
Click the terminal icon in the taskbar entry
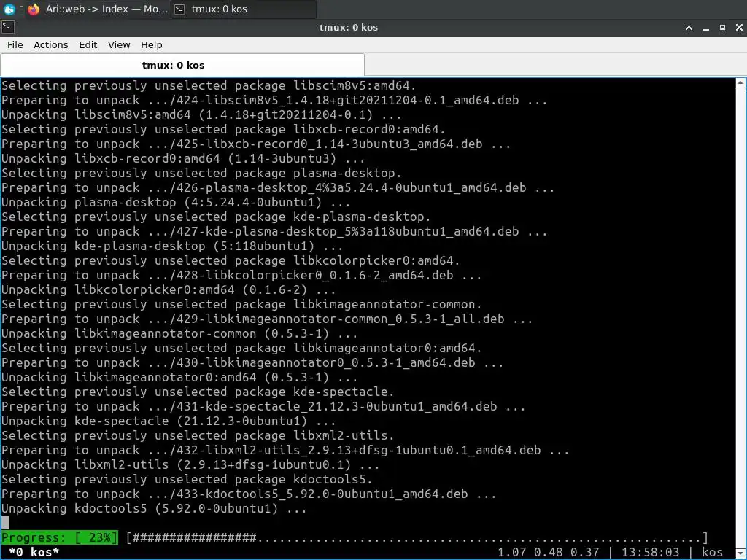pos(179,9)
